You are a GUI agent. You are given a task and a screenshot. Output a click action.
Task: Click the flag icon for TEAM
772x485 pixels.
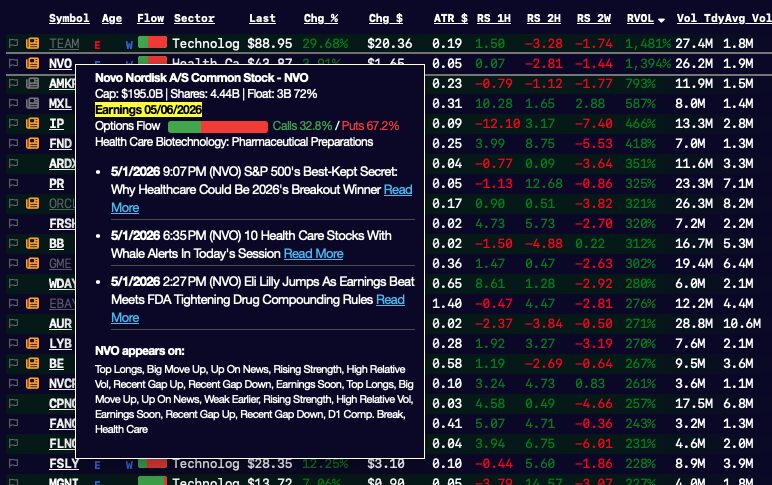click(x=13, y=43)
